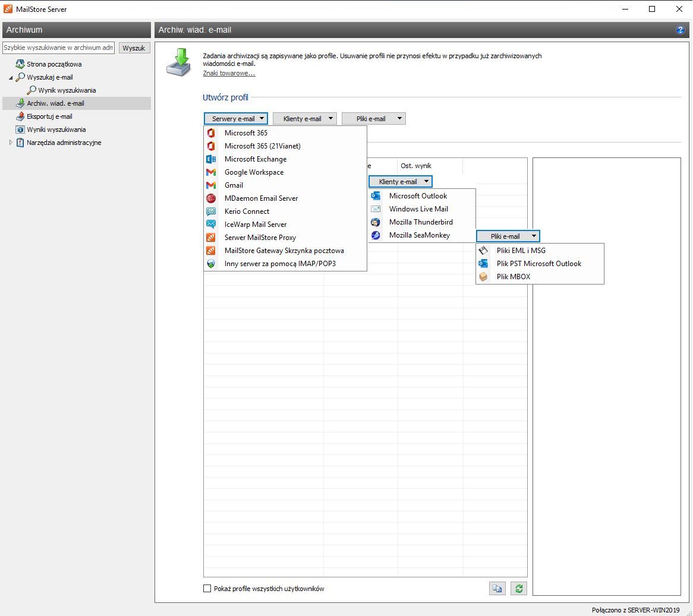Viewport: 693px width, 616px height.
Task: Click the Strona początkowa home icon
Action: click(20, 64)
